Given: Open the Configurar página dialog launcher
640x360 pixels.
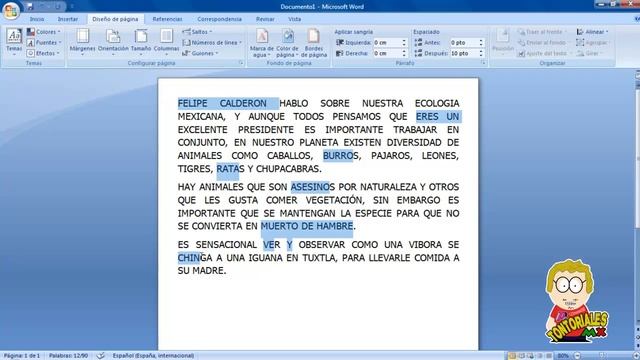Looking at the screenshot, I should tap(241, 63).
